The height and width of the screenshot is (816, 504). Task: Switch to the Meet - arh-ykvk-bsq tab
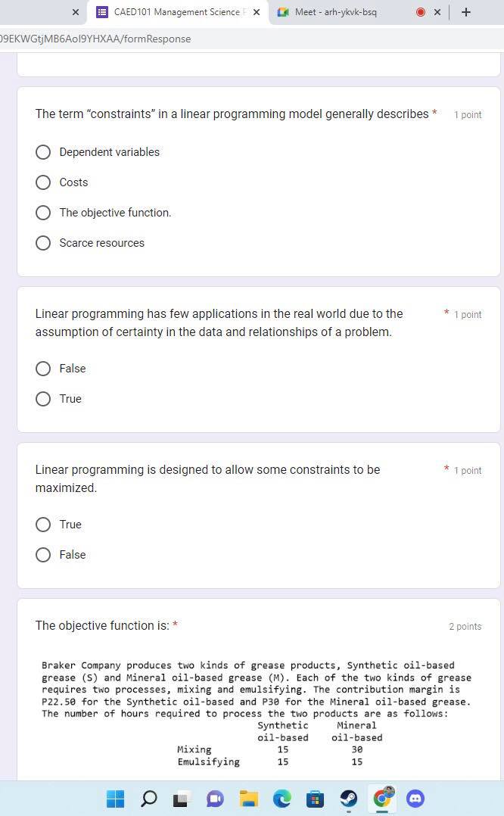tap(337, 12)
